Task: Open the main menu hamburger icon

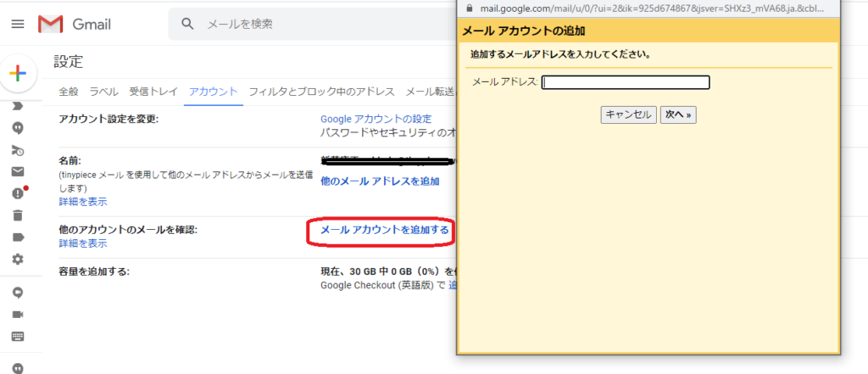Action: pyautogui.click(x=18, y=25)
